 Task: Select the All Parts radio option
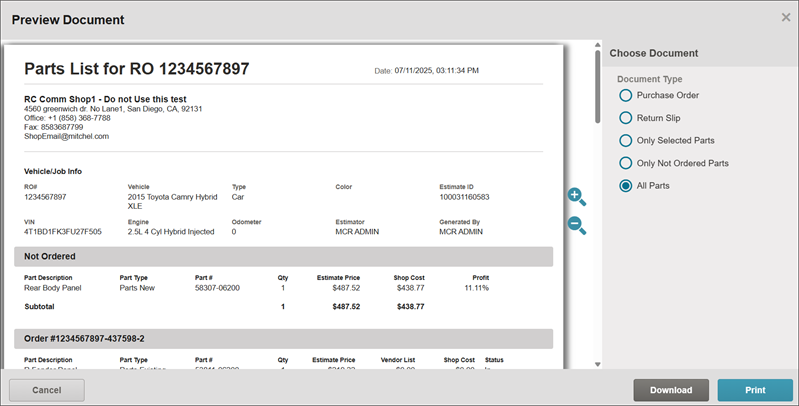tap(626, 185)
